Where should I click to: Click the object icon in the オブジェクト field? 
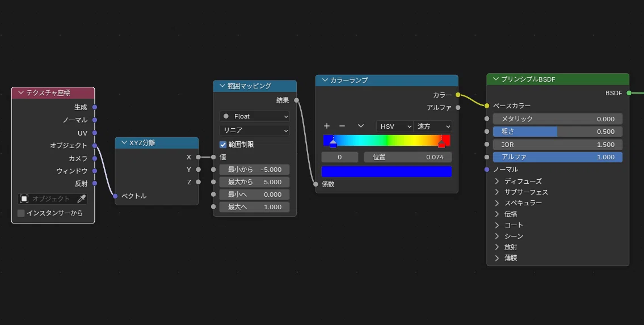24,199
